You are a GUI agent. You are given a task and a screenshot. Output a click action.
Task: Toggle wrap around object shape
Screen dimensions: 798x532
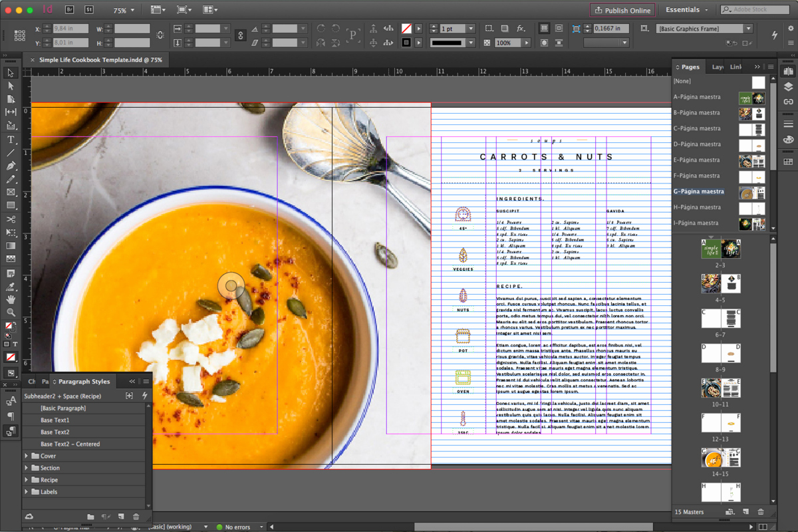tap(544, 43)
